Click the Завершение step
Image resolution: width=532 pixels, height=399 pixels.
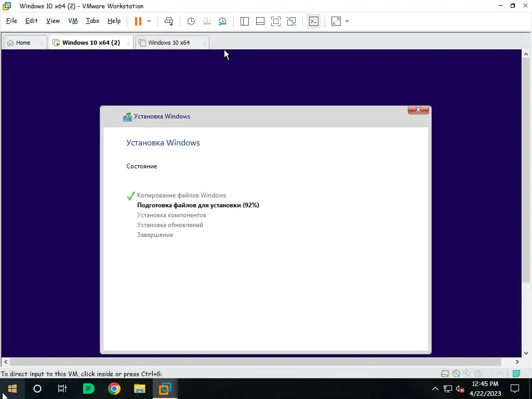click(155, 234)
